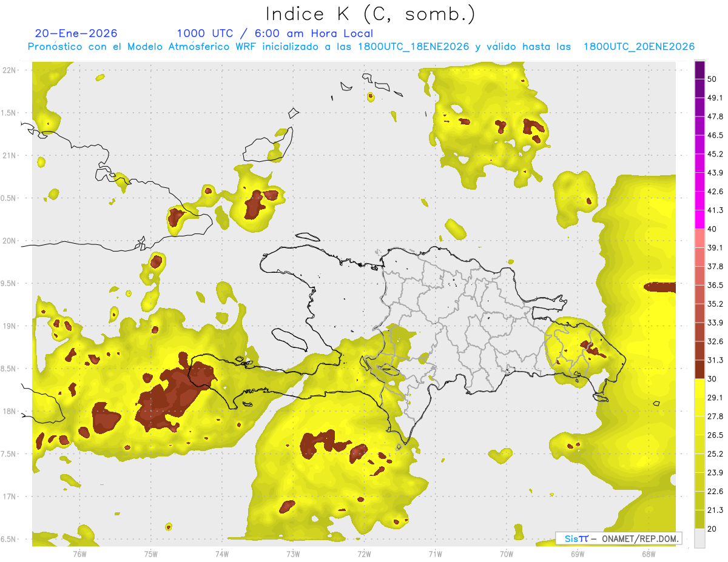728x562 pixels.
Task: Click the '68W' longitude label
Action: click(648, 554)
